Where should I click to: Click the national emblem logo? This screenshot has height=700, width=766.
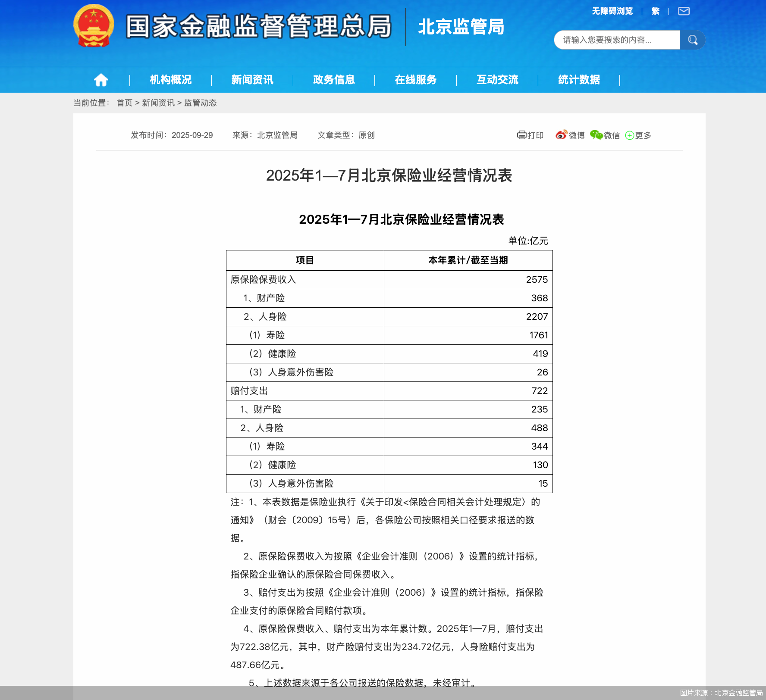94,26
